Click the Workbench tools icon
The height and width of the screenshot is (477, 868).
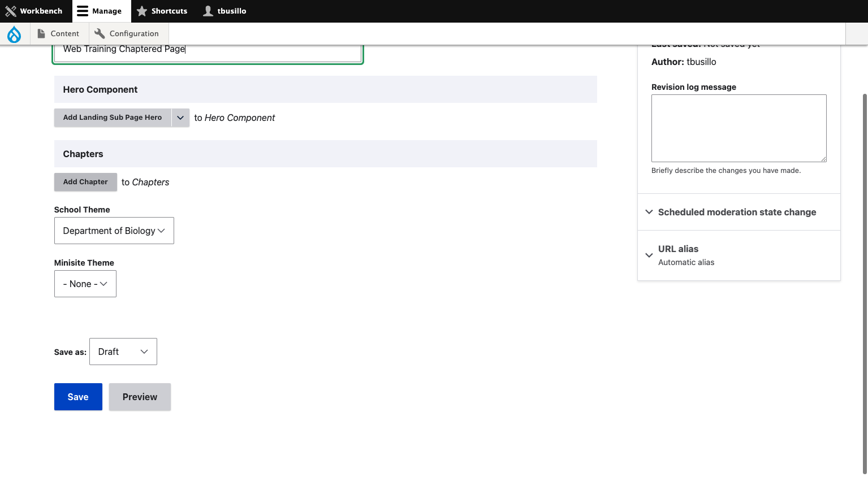click(11, 11)
